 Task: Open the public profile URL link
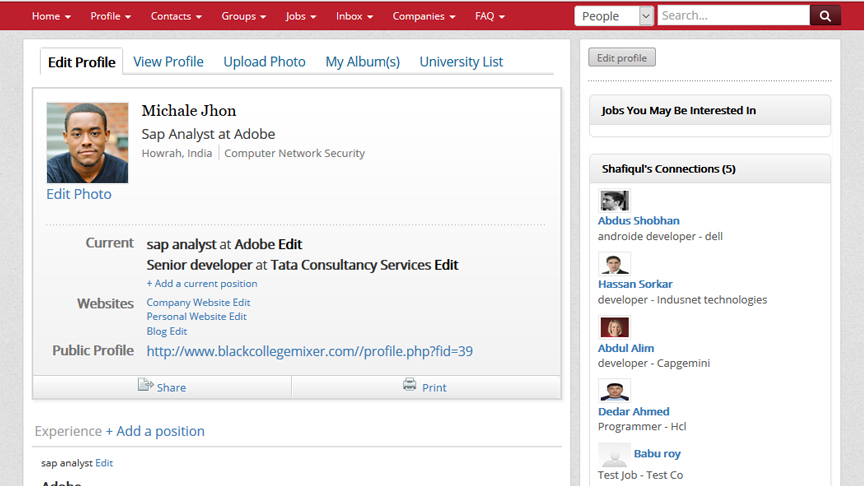click(x=309, y=351)
